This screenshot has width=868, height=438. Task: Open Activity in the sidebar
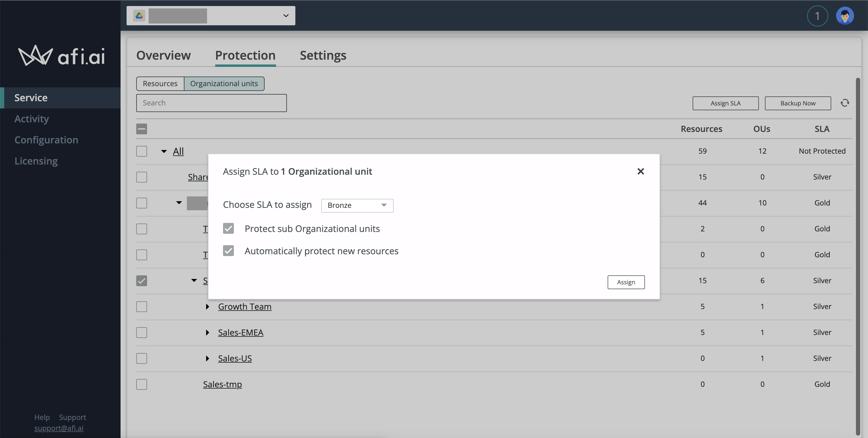(32, 119)
